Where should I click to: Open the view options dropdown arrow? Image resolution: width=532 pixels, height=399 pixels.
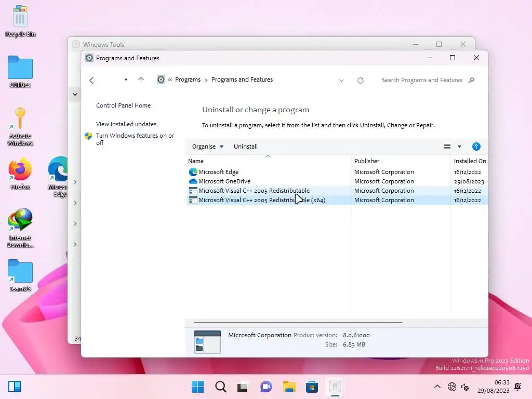coord(459,147)
